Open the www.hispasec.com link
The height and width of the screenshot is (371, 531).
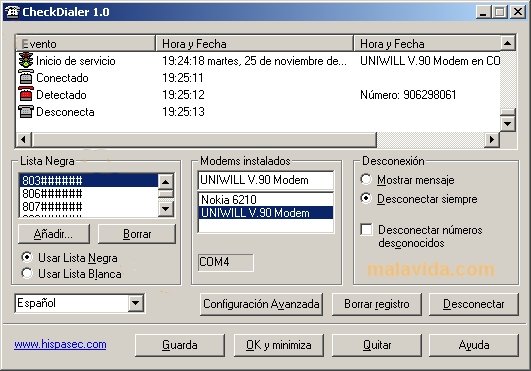click(60, 344)
